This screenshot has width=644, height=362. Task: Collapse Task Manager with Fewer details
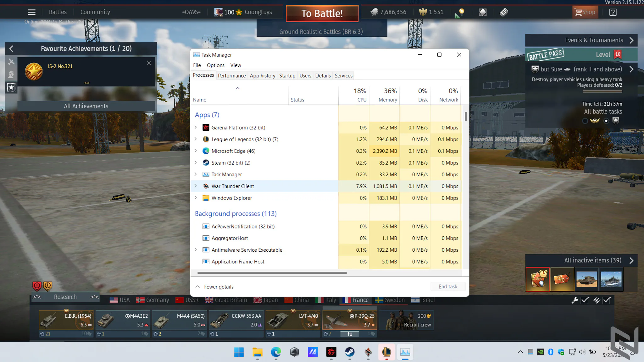click(x=215, y=287)
